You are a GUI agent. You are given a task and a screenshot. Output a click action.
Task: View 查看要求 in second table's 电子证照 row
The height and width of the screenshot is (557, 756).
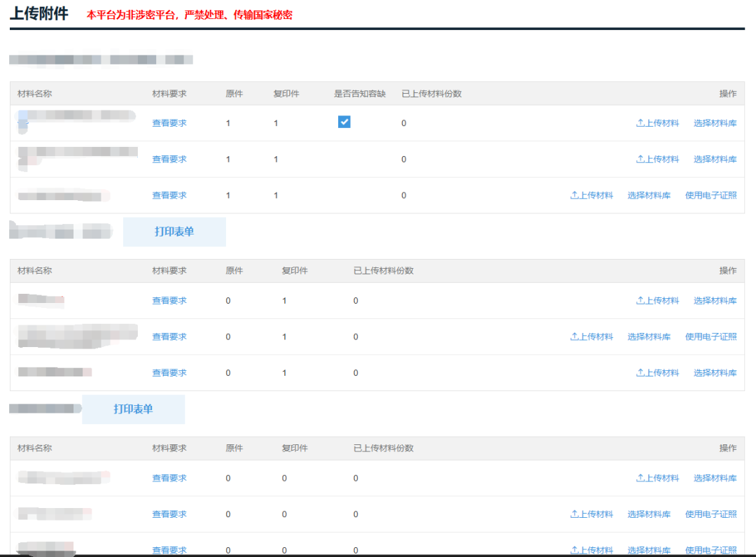pos(169,337)
